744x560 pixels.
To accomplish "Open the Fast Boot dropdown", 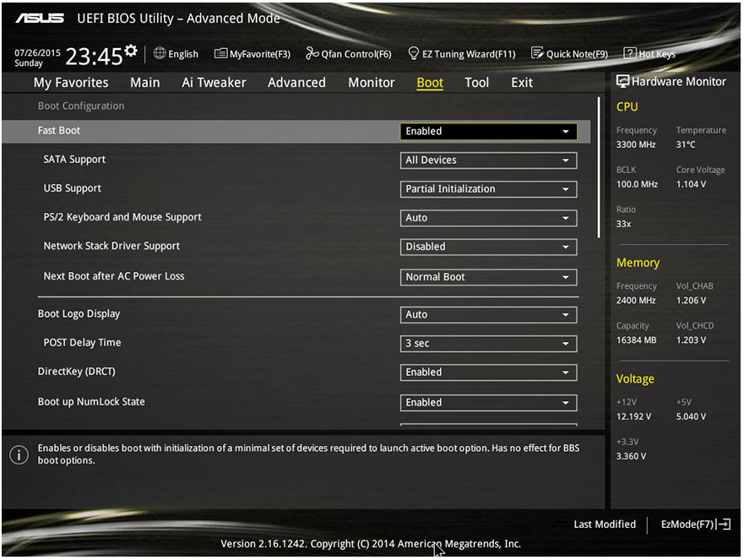I will click(488, 131).
